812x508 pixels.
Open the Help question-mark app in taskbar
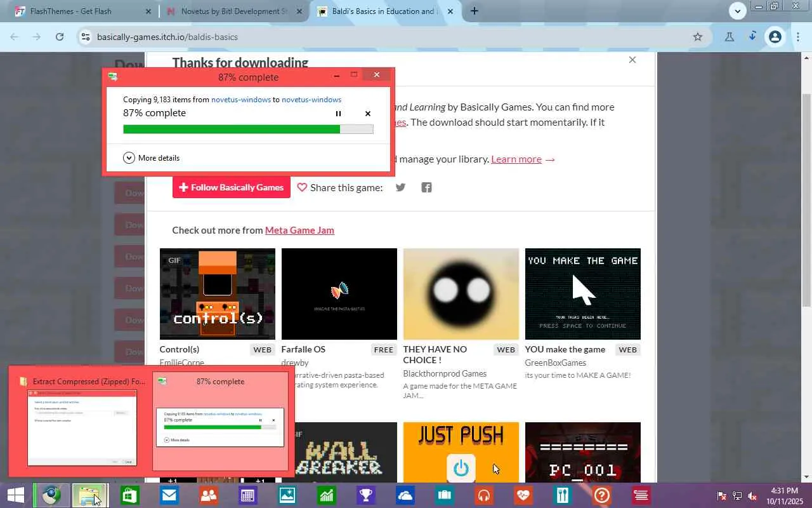[x=602, y=495]
